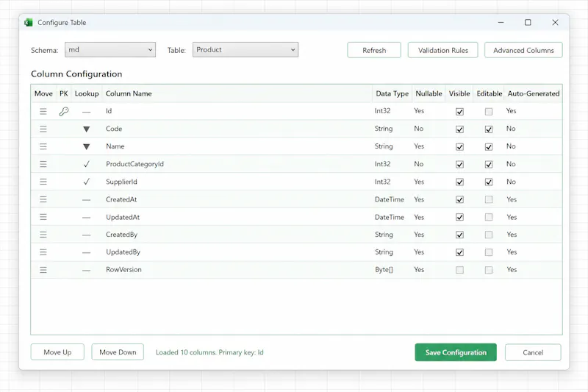Click Save Configuration
The width and height of the screenshot is (588, 392).
coord(456,352)
